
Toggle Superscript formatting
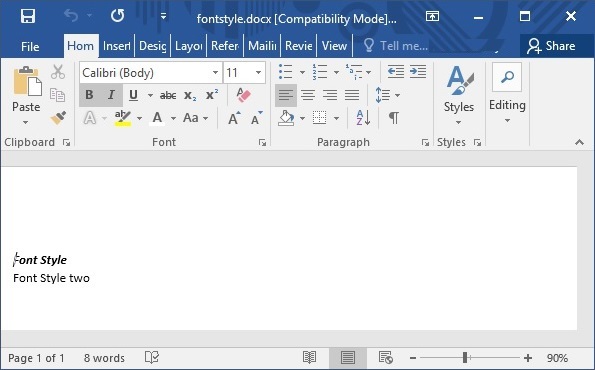pyautogui.click(x=212, y=95)
